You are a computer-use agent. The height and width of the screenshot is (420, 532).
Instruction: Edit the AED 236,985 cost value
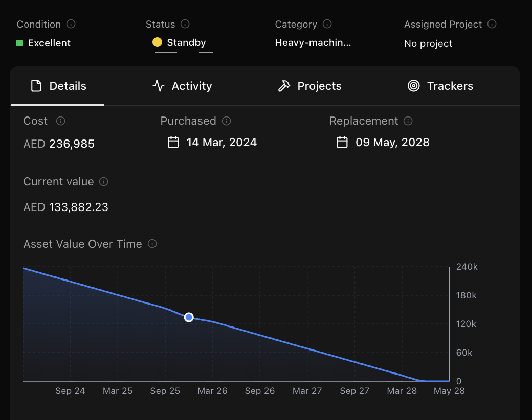point(59,144)
